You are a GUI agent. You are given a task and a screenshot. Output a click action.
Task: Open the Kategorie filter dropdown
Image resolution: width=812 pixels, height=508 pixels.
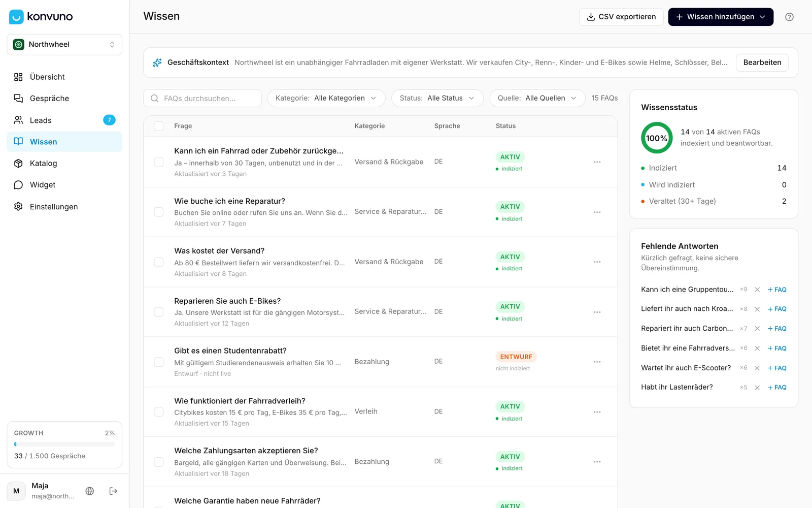[x=326, y=98]
